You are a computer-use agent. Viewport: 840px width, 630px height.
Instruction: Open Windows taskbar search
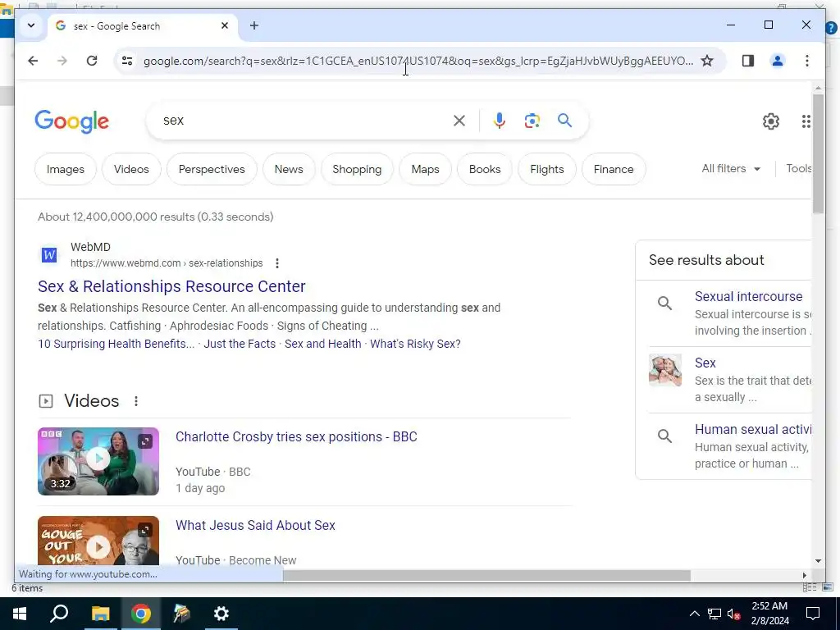pyautogui.click(x=59, y=614)
